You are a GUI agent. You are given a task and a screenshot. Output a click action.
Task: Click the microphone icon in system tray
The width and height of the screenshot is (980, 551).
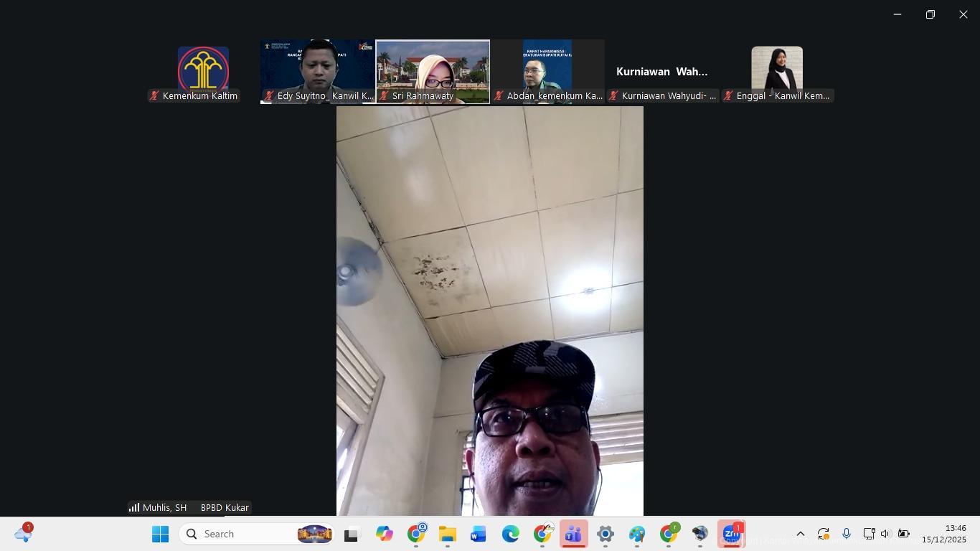click(x=847, y=534)
